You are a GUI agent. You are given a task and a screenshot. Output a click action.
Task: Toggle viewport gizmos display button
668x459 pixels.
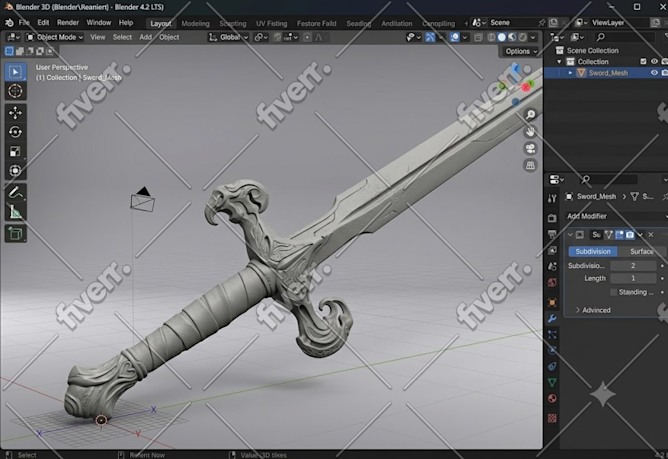click(x=430, y=37)
